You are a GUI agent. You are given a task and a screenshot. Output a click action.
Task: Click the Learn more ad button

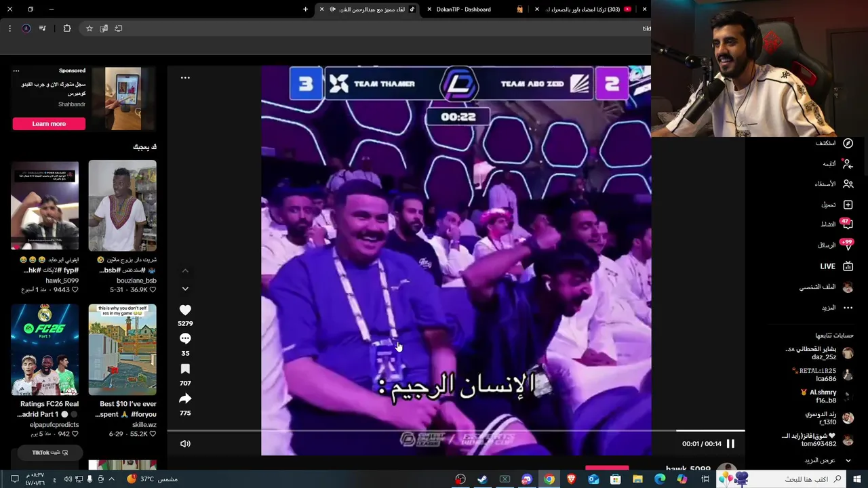49,123
